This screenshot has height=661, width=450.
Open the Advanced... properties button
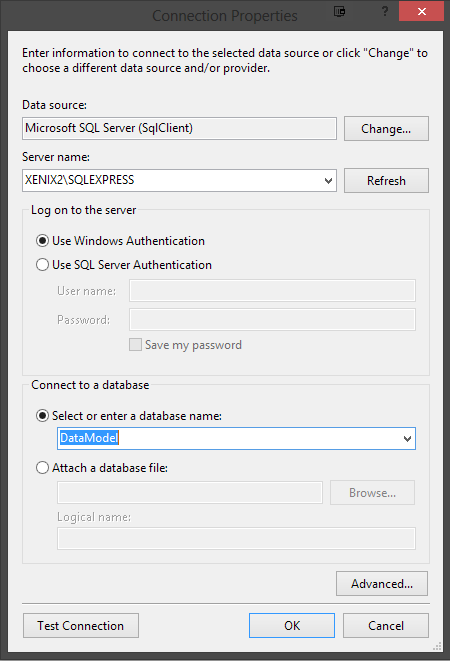(x=382, y=584)
